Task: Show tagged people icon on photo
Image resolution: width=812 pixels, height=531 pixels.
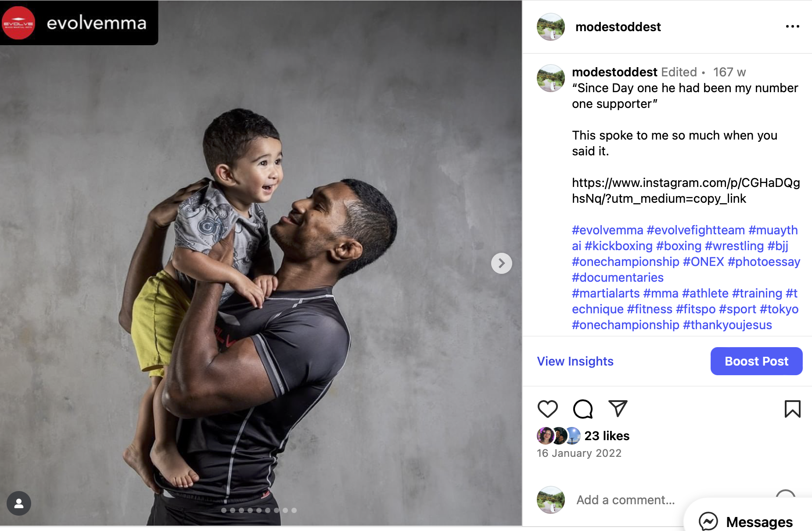Action: point(19,503)
